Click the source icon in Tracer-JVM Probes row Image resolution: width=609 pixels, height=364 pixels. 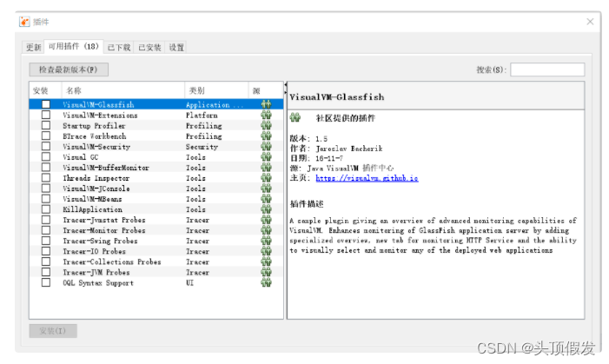(266, 272)
